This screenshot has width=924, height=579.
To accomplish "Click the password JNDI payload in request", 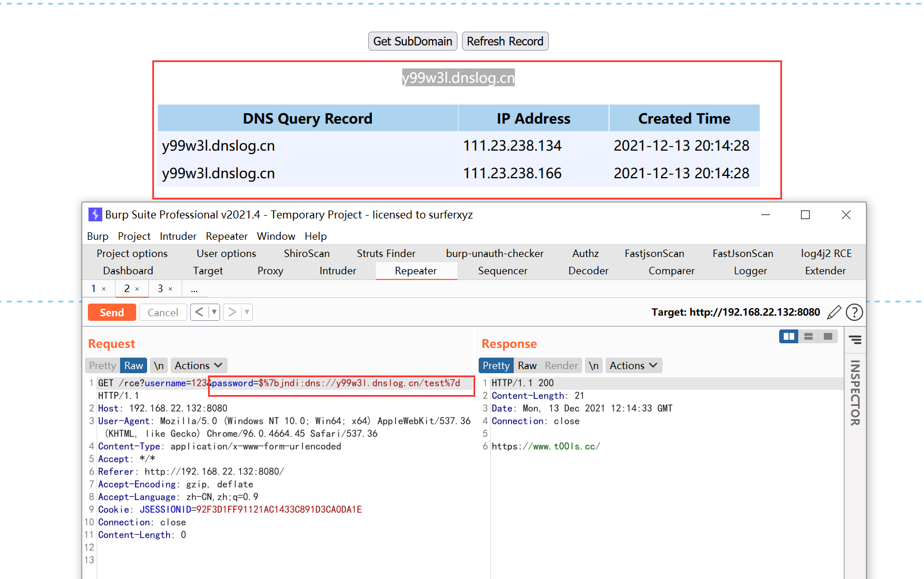I will [336, 383].
